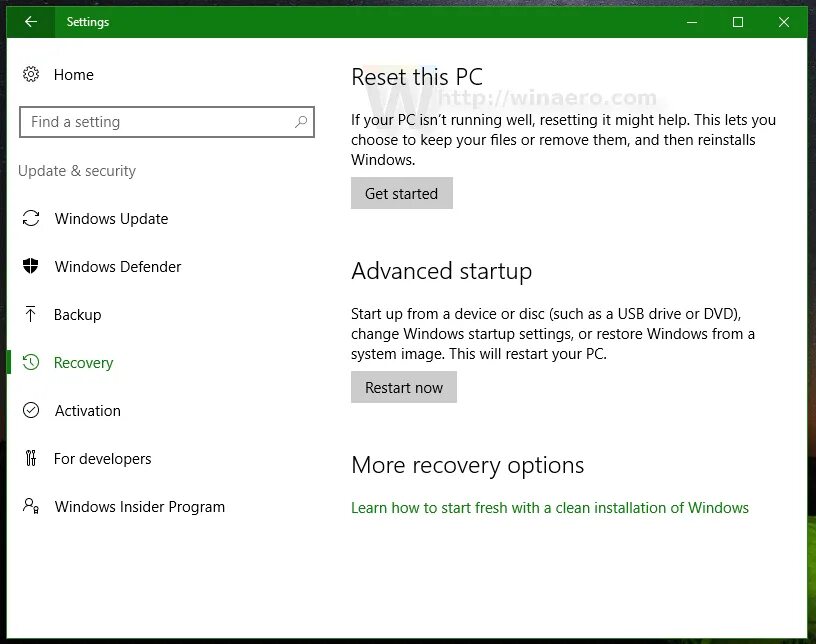Click the Home gear icon
The image size is (816, 644).
click(31, 74)
